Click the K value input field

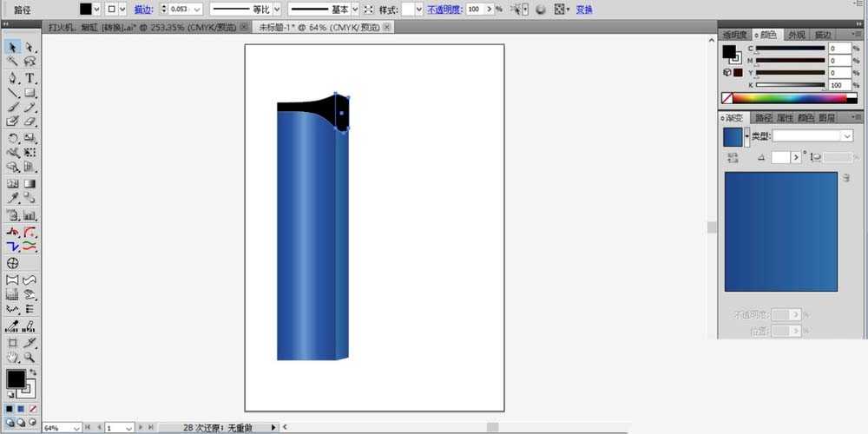839,85
